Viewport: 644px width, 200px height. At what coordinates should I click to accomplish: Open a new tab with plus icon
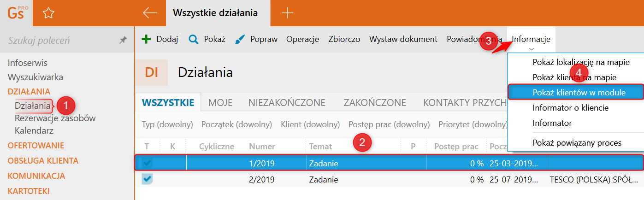pos(287,13)
